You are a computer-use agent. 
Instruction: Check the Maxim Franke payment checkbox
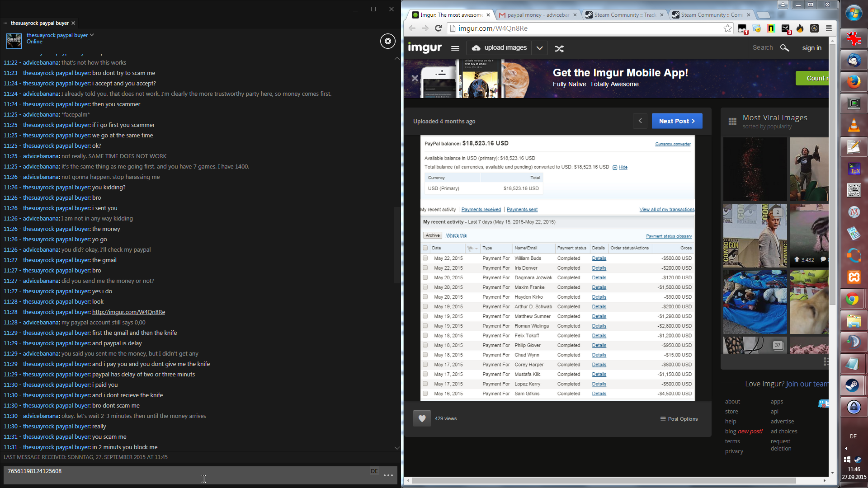click(425, 287)
